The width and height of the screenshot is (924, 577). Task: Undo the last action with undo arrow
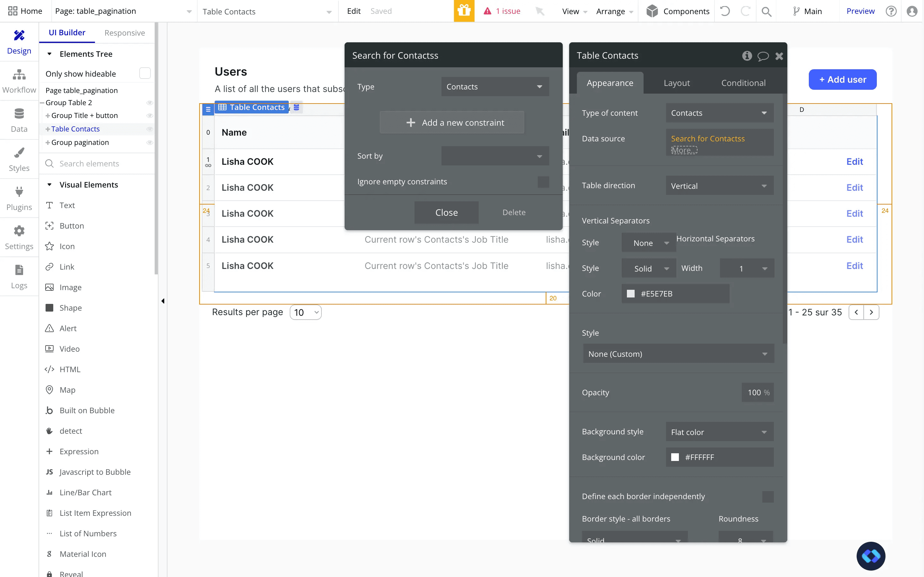[x=725, y=11]
